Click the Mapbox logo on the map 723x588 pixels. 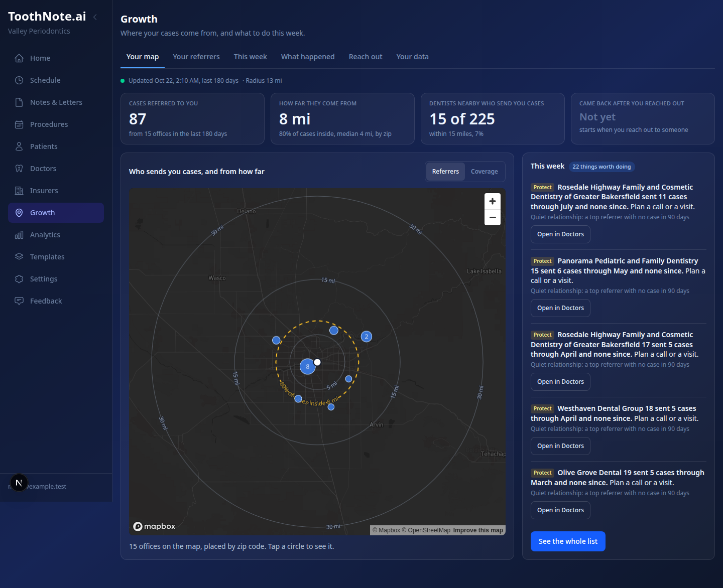(x=154, y=526)
